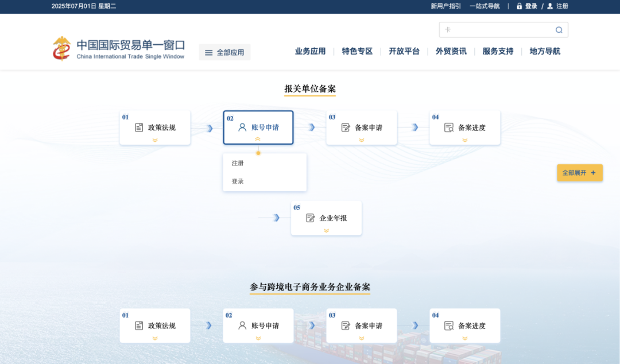Click the document icon on the 政策法规 card

pos(138,127)
